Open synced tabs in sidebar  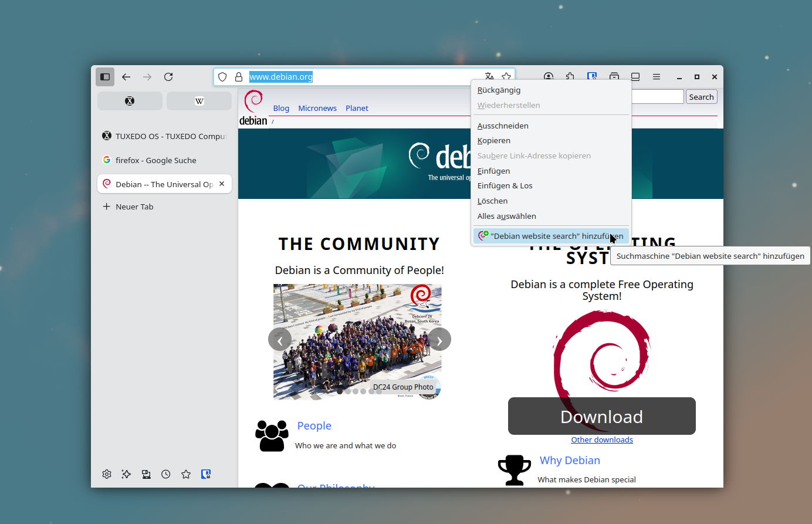146,474
